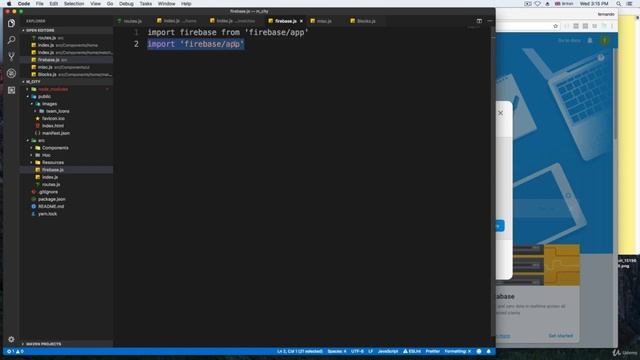This screenshot has width=640, height=360.
Task: Open the File menu
Action: (x=40, y=4)
